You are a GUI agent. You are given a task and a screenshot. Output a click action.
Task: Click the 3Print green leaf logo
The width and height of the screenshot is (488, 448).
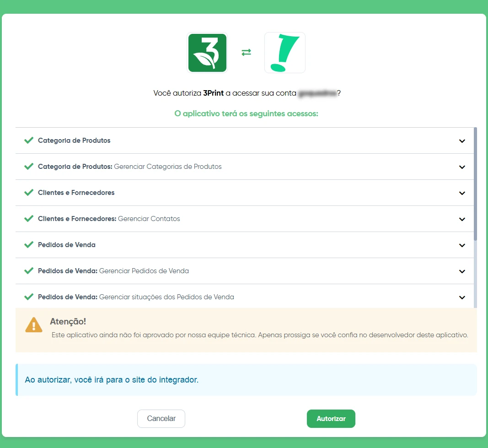click(207, 53)
